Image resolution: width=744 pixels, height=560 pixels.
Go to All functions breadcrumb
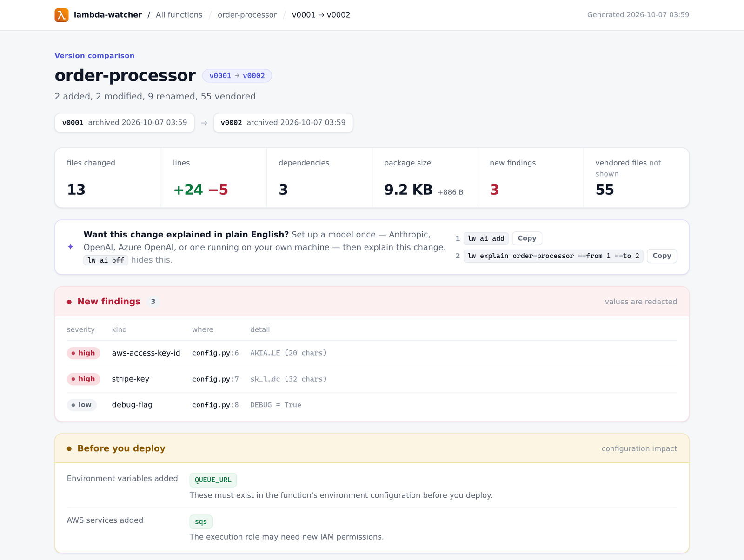coord(179,15)
